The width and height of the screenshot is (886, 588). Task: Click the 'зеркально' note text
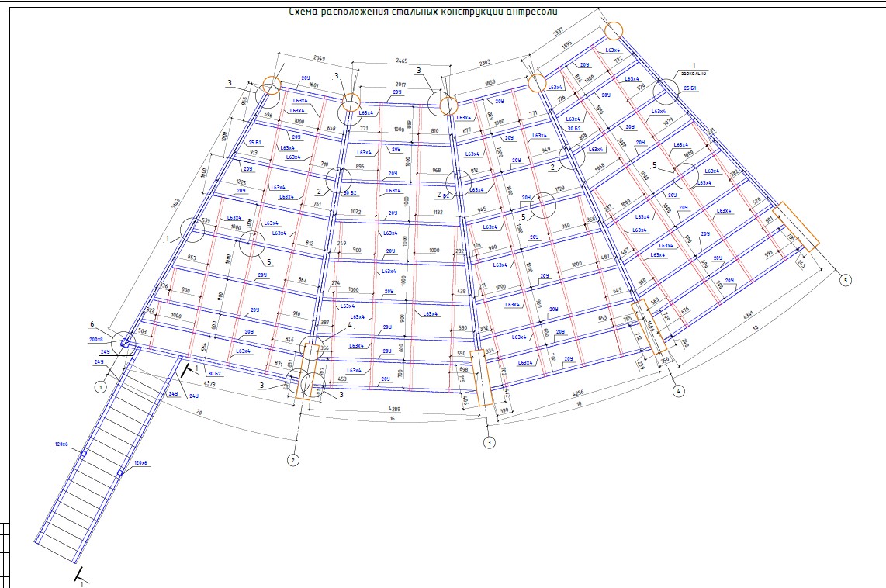(694, 74)
